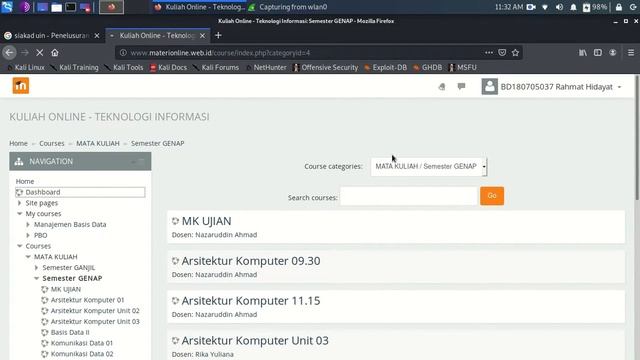Click the Pocket save icon
The width and height of the screenshot is (640, 360).
[x=502, y=53]
